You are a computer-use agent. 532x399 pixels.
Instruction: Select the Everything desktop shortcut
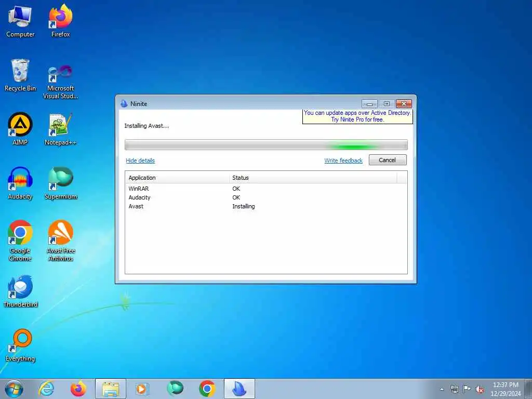[x=20, y=345]
